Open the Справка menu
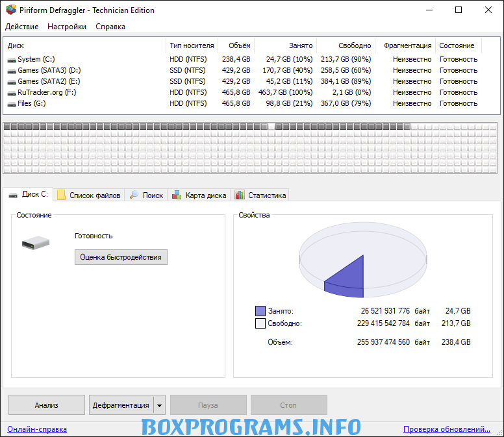Image resolution: width=504 pixels, height=437 pixels. click(110, 27)
